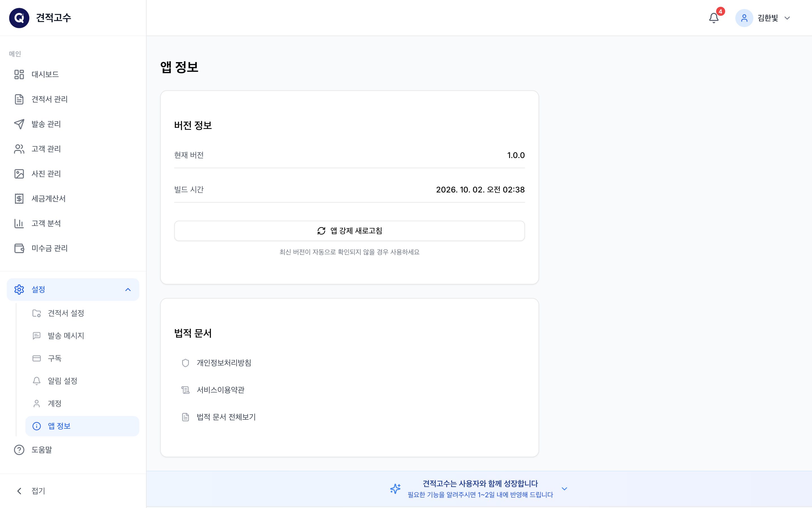Viewport: 812px width, 508px height.
Task: Click the 세금계산서 receipt icon
Action: (x=19, y=199)
